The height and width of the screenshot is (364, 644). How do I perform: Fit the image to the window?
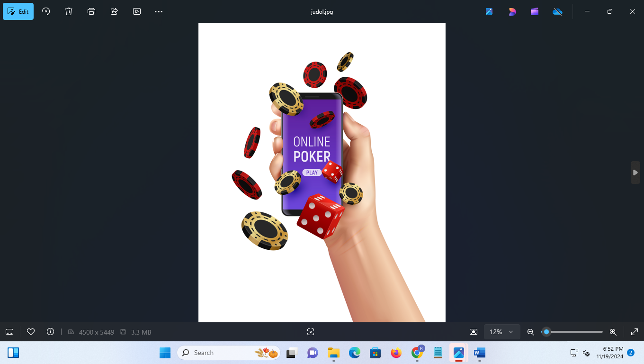(x=473, y=332)
